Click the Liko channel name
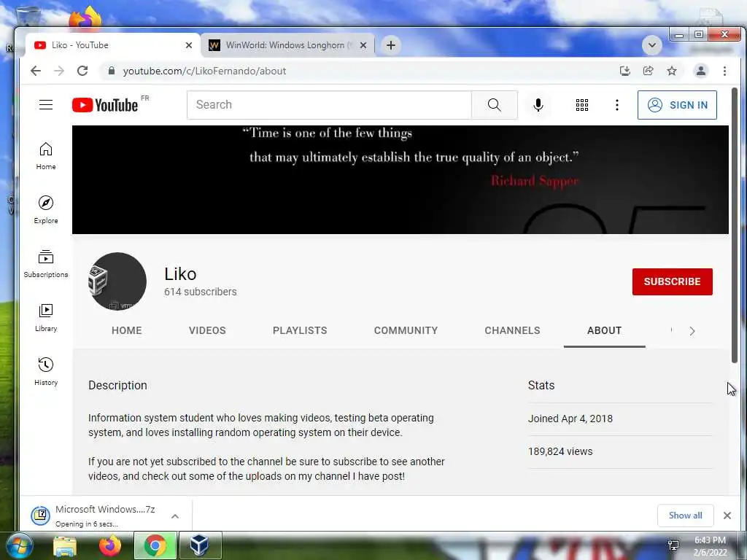 pos(180,274)
